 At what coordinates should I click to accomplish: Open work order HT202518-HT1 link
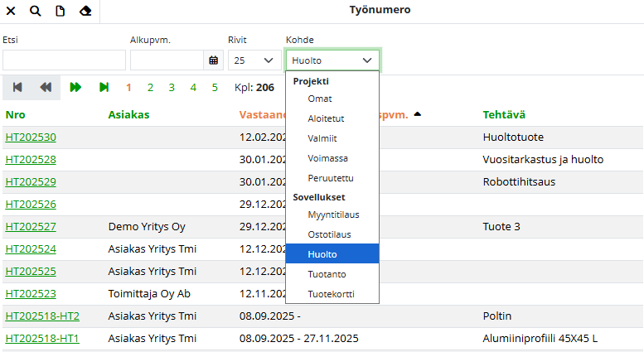click(x=42, y=338)
